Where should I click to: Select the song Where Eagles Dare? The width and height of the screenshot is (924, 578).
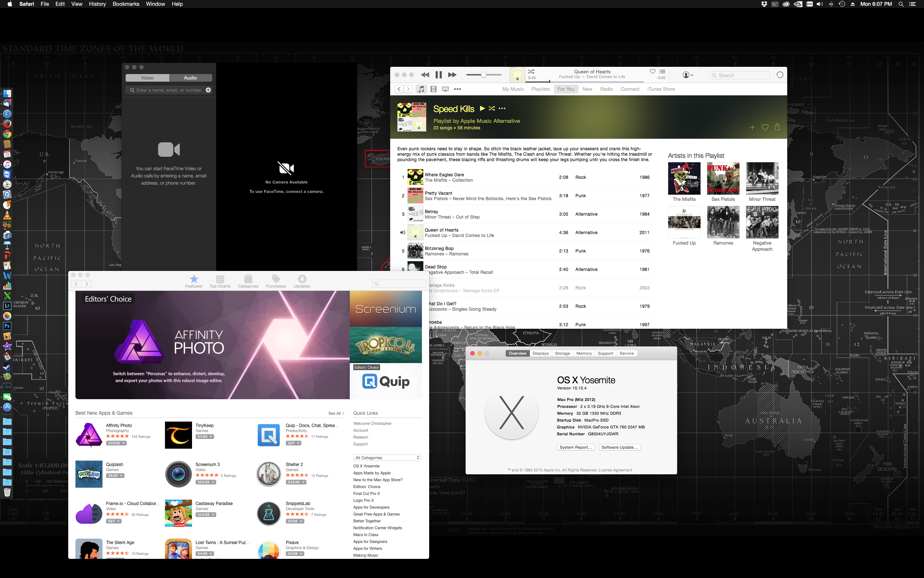[x=526, y=177]
